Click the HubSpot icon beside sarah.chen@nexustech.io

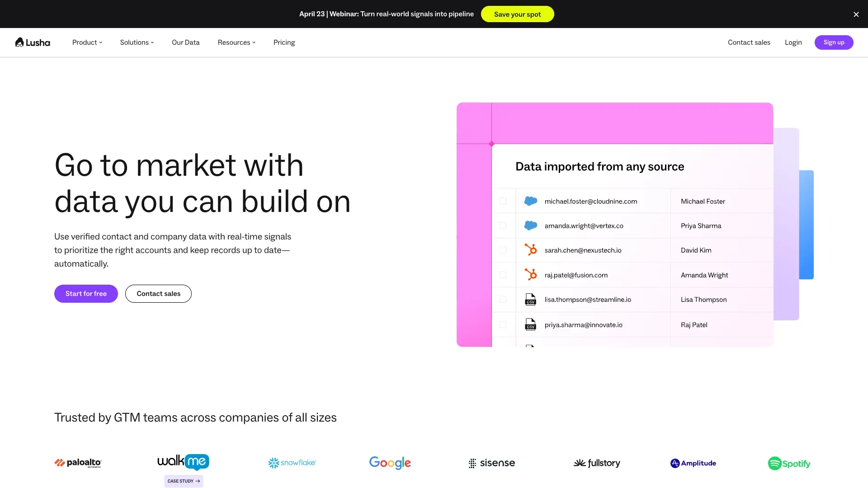[x=530, y=250]
